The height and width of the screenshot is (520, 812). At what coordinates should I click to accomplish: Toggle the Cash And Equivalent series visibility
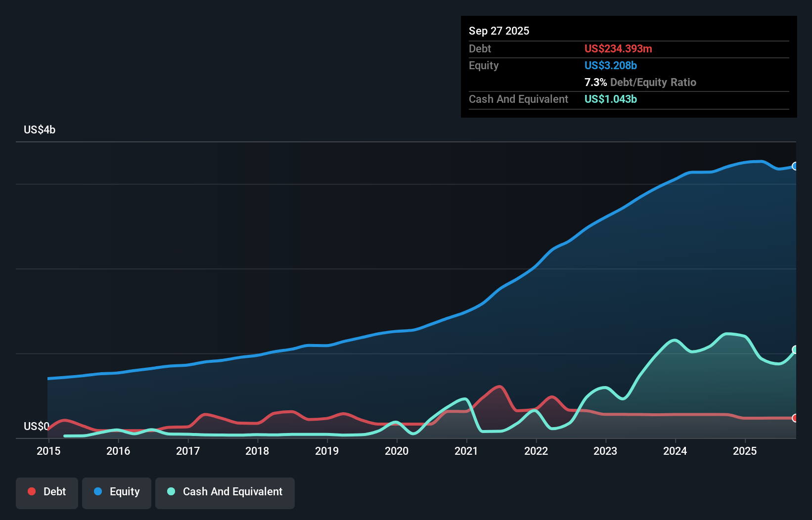[225, 491]
